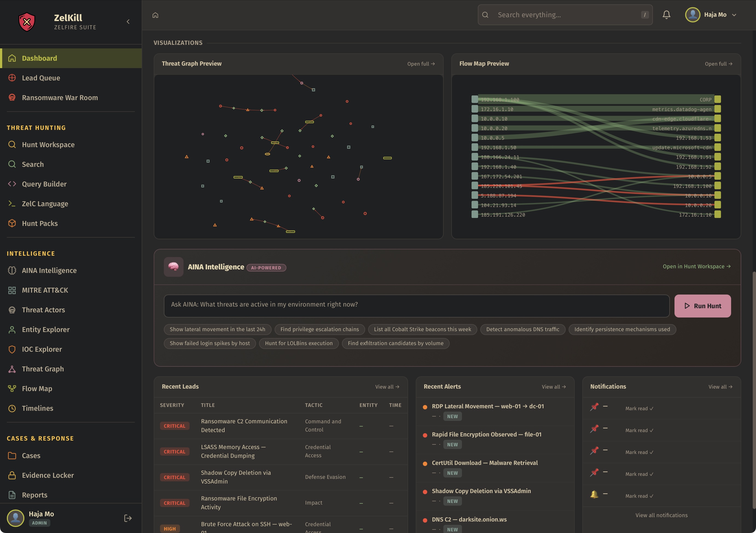Click the logout icon beside Haja Mo

point(128,518)
